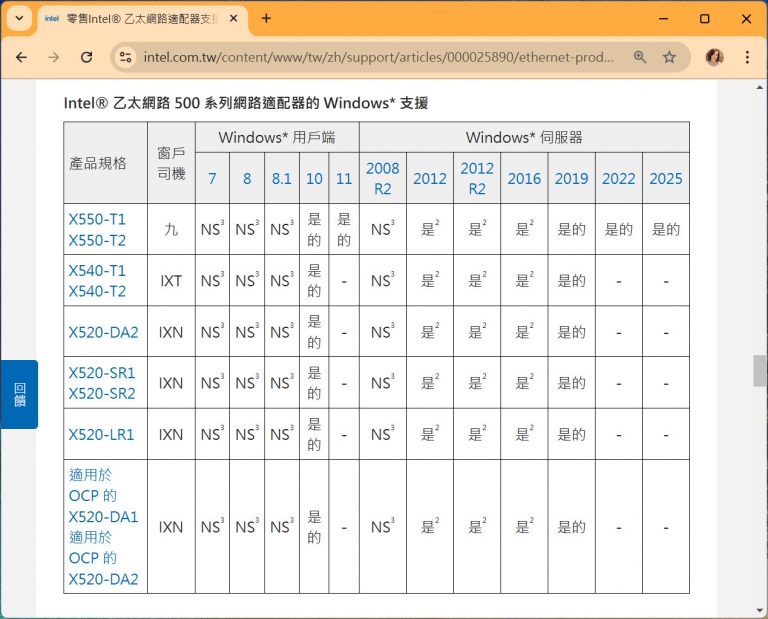Select the IXT driver cell

point(171,281)
